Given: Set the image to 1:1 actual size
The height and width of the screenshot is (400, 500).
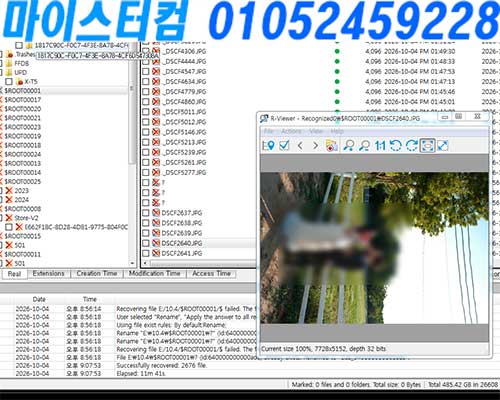Looking at the screenshot, I should tap(380, 145).
